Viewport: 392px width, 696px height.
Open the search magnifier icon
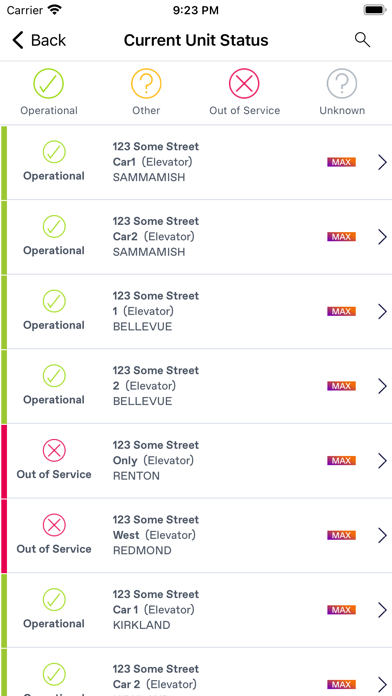(362, 40)
